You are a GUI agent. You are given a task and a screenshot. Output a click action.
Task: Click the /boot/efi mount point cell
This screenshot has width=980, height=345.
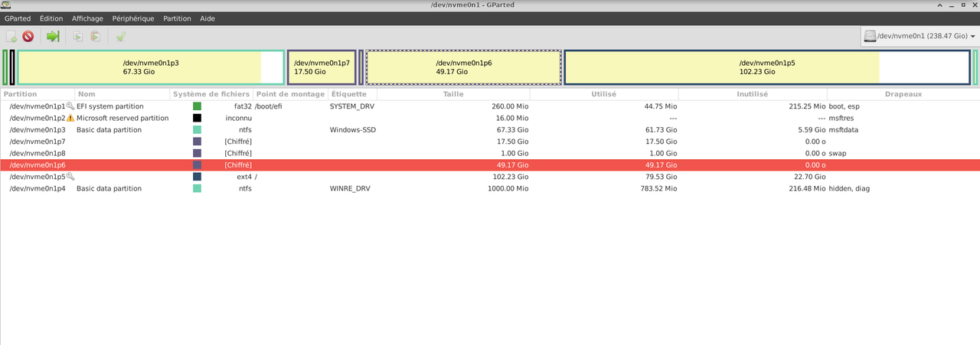tap(270, 106)
